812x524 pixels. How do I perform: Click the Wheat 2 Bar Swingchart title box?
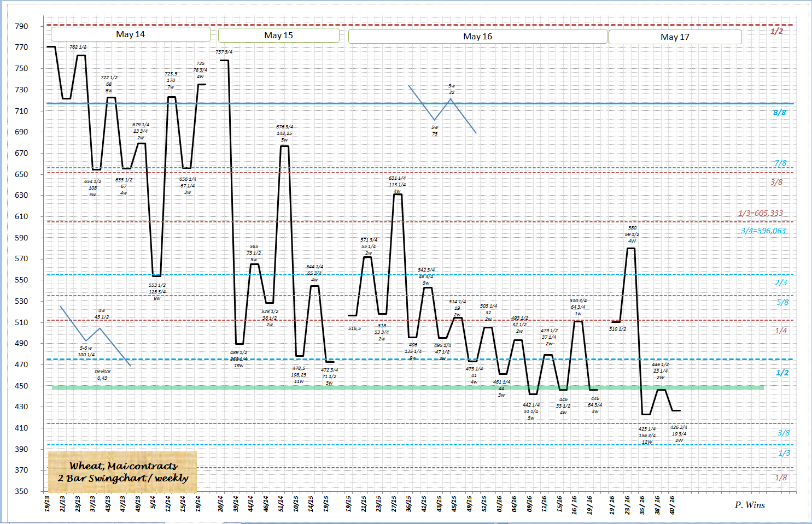point(122,472)
